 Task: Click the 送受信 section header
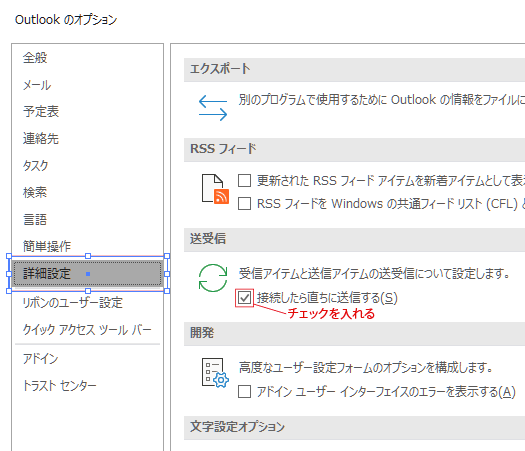point(354,239)
